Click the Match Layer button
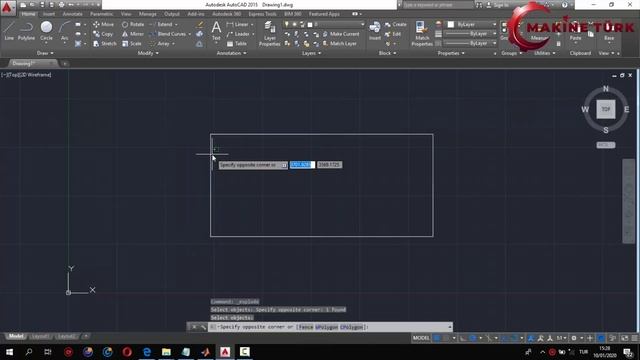 (x=340, y=43)
